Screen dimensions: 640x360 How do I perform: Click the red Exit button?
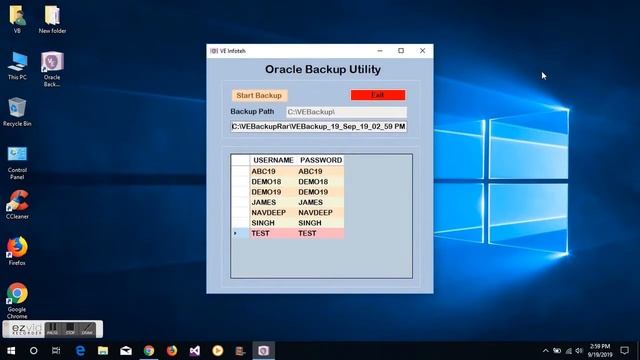pyautogui.click(x=378, y=95)
